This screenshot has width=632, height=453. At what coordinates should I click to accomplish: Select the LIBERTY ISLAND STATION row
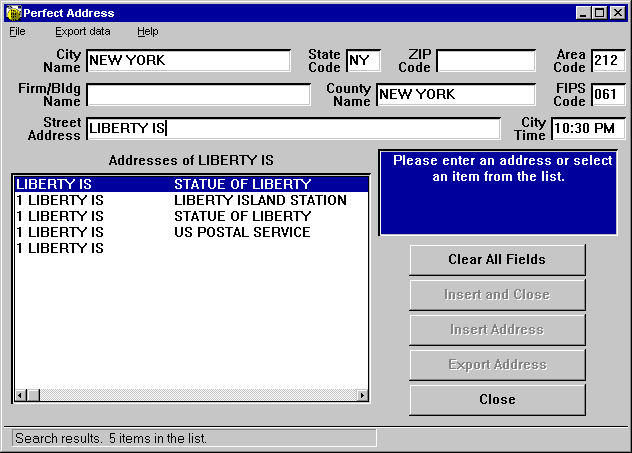[x=191, y=200]
